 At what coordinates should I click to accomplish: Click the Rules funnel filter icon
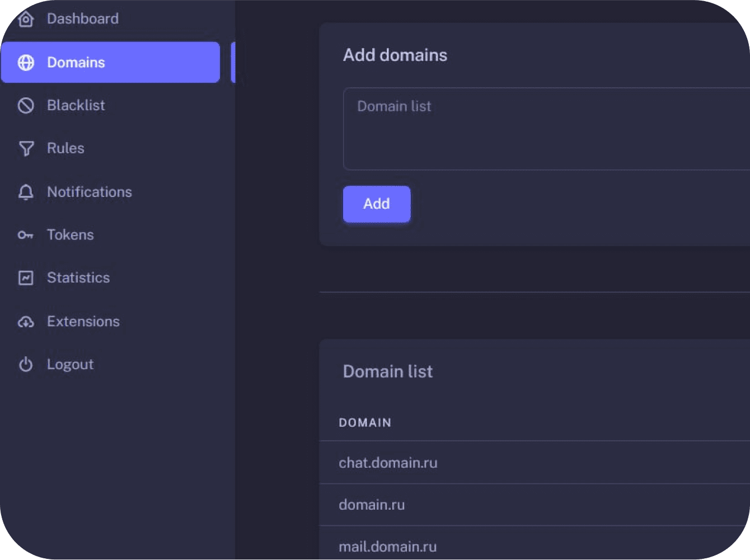(x=26, y=148)
